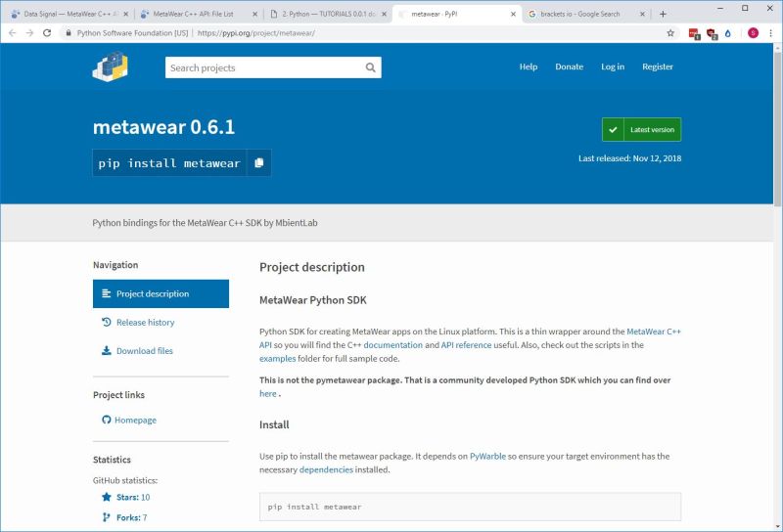Click the browser back arrow

pyautogui.click(x=13, y=33)
